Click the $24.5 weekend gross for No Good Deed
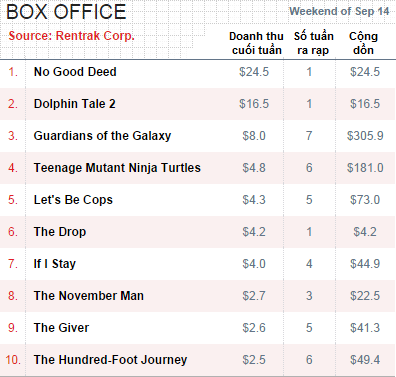Screen dimensions: 396x377 pos(254,72)
